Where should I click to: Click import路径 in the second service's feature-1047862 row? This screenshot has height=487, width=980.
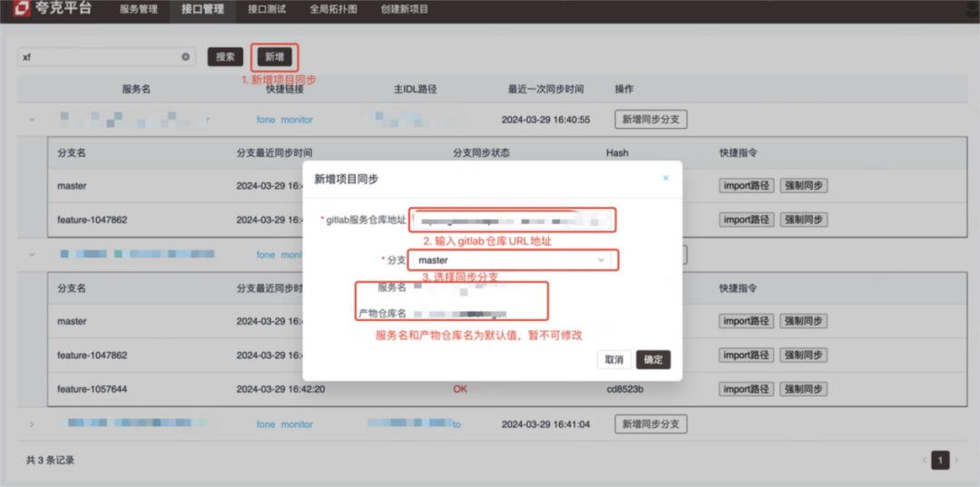[746, 356]
